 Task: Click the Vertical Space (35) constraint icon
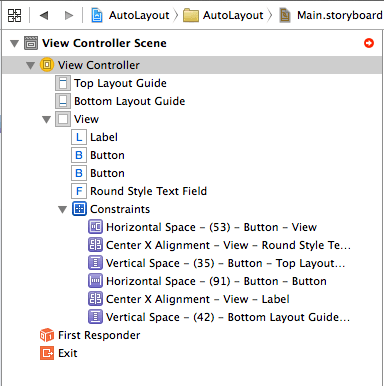pos(95,263)
